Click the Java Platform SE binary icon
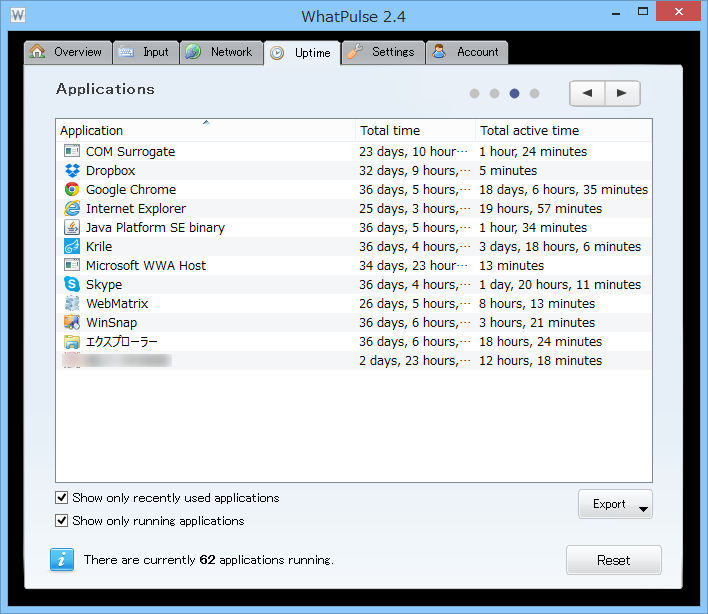708x614 pixels. click(x=72, y=227)
